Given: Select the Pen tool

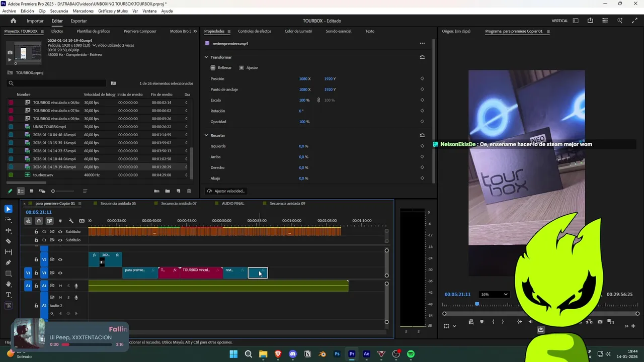Looking at the screenshot, I should pos(9,262).
